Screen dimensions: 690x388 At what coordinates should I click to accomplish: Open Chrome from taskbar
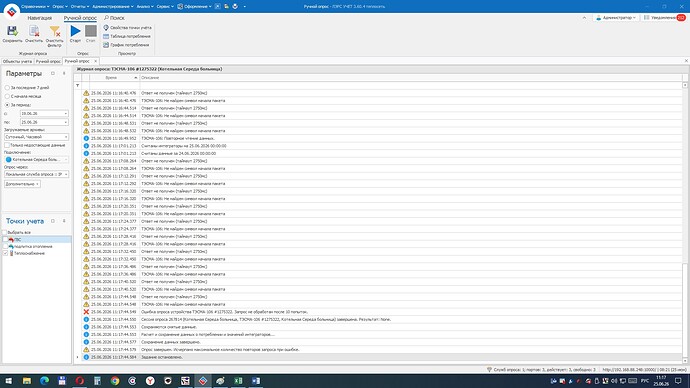point(115,381)
